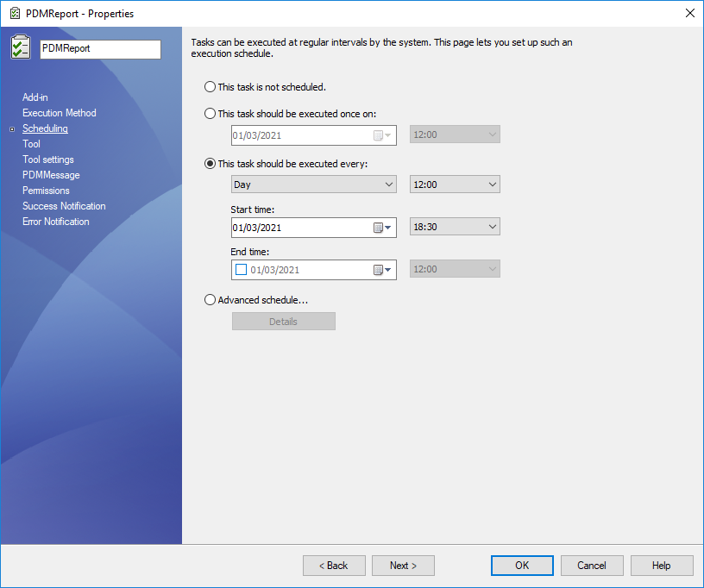Screen dimensions: 704x588
Task: Expand the Day interval dropdown
Action: point(314,185)
